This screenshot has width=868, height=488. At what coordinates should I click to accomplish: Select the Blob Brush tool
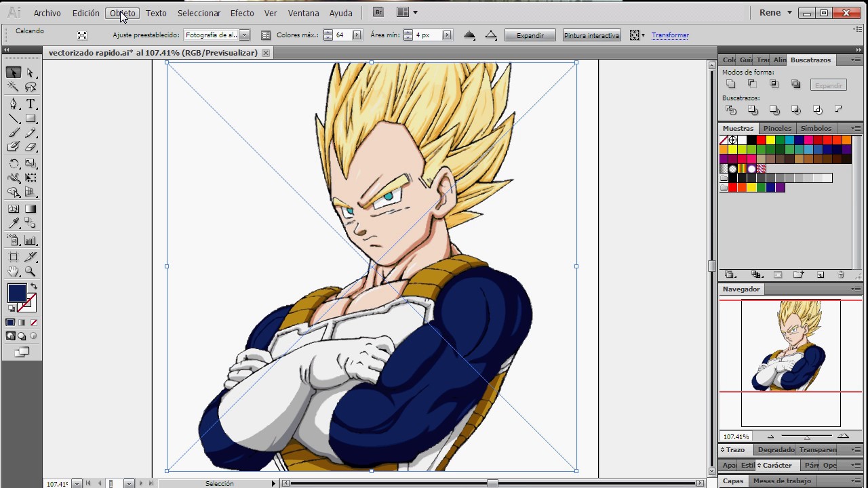tap(14, 147)
